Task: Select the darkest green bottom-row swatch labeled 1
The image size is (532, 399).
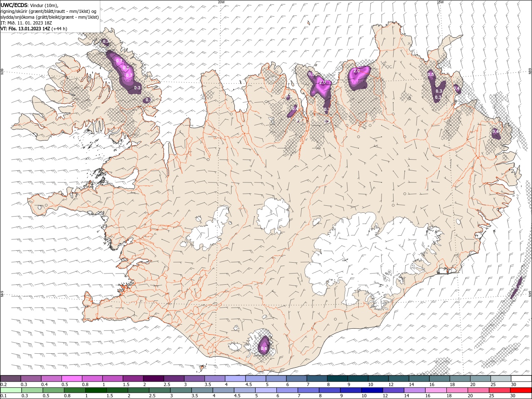Action: pos(96,390)
